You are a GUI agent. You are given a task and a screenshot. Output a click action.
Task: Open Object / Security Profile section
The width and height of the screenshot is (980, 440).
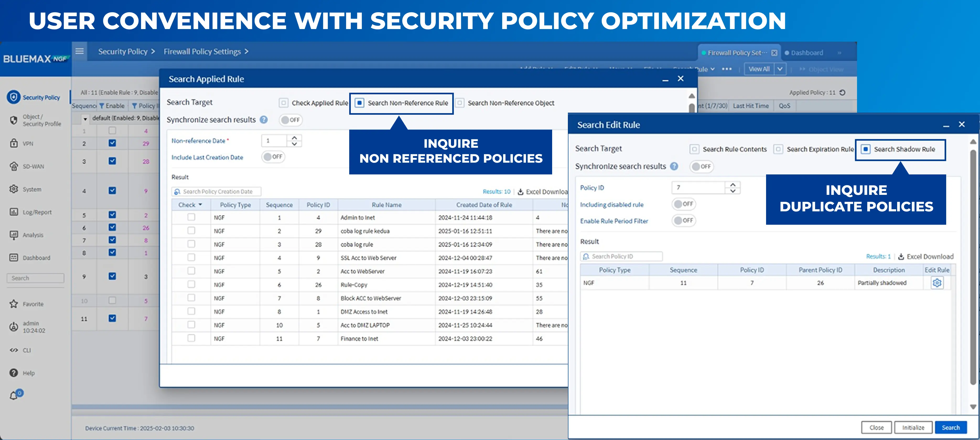[x=35, y=120]
